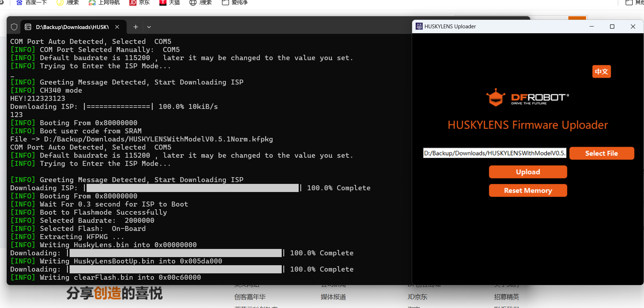
Task: Click the HUSKYLENS Uploader title bar icon
Action: [419, 27]
